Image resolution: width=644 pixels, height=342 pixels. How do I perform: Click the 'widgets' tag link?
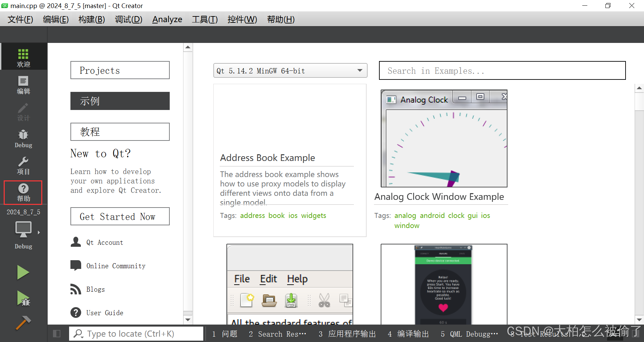314,216
